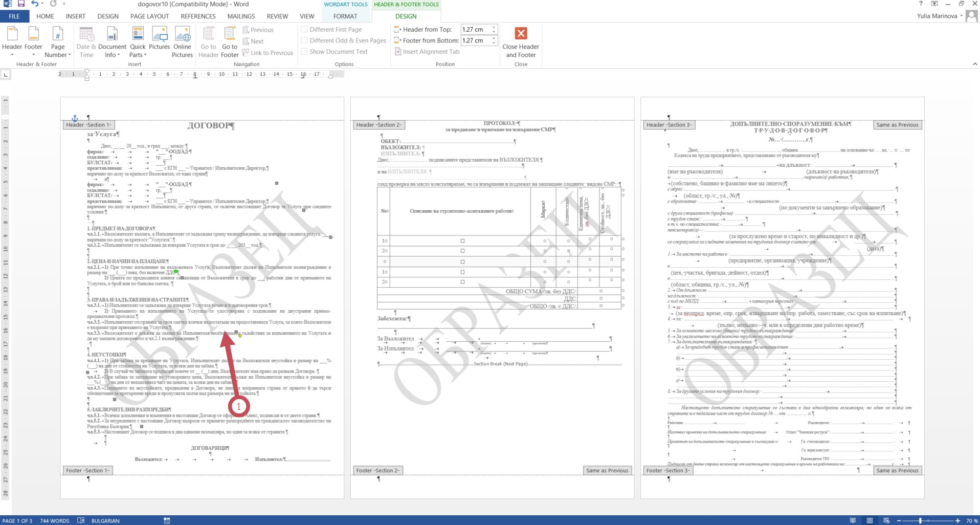980x525 pixels.
Task: Switch to Read Mode view
Action: (x=853, y=520)
